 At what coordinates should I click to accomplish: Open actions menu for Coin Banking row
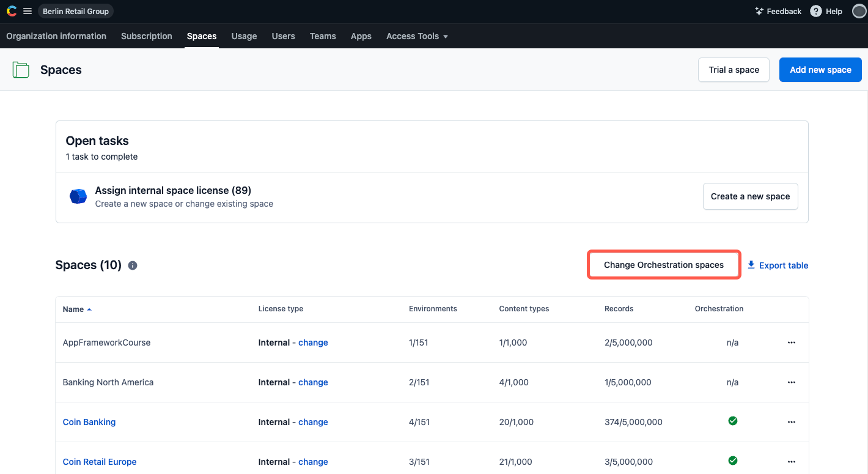[792, 422]
